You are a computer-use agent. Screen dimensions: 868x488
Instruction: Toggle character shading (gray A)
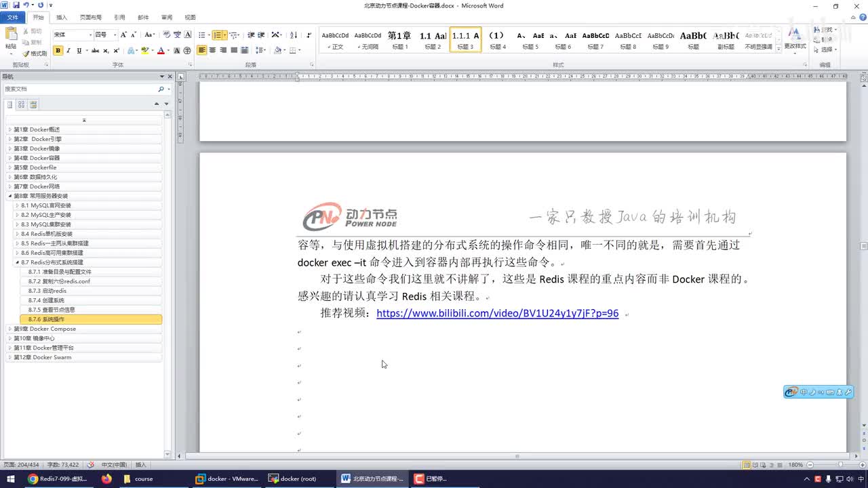(177, 51)
